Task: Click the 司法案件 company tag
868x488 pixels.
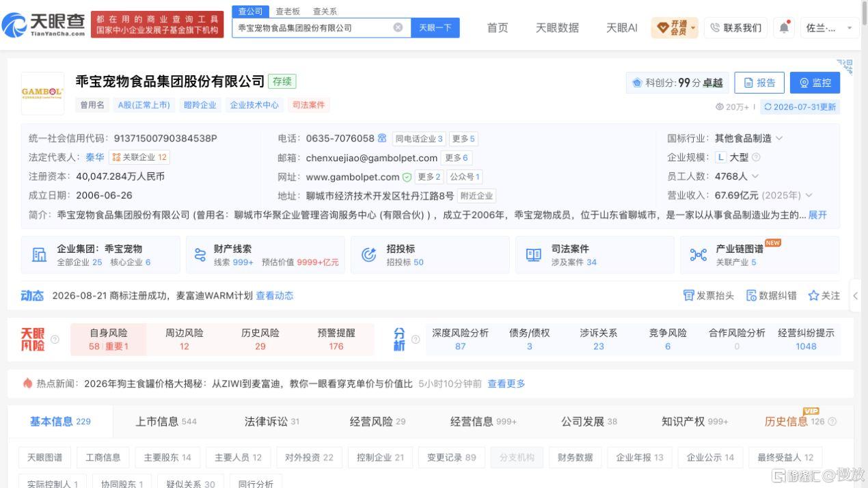Action: tap(308, 105)
